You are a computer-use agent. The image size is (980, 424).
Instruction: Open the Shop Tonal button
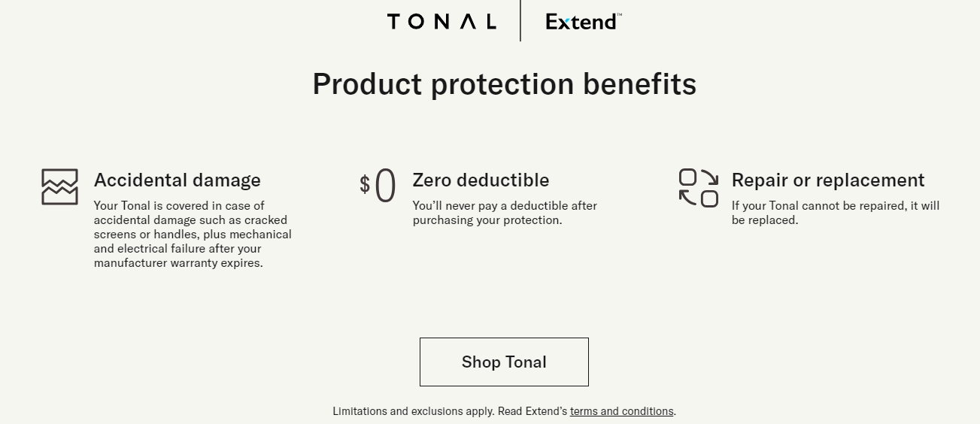pyautogui.click(x=504, y=362)
